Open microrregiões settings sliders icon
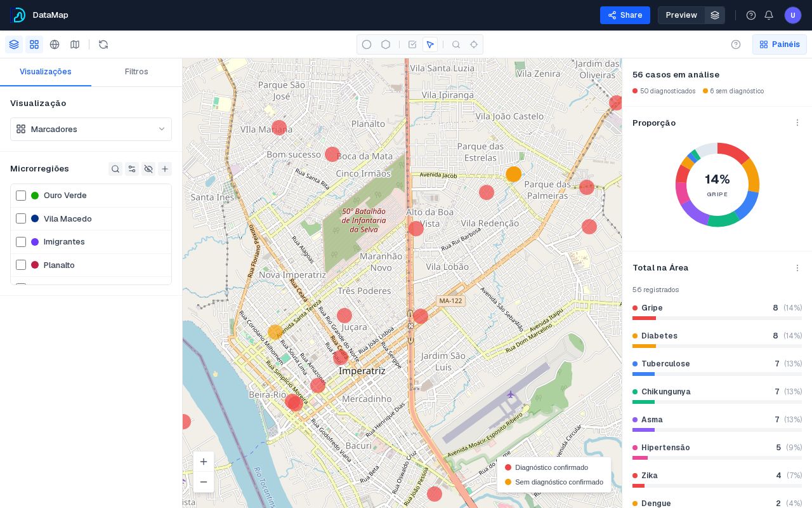Image resolution: width=812 pixels, height=508 pixels. tap(132, 169)
